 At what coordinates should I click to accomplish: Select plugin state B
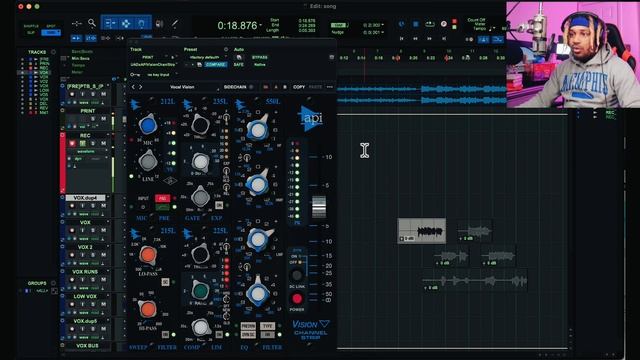click(x=284, y=87)
